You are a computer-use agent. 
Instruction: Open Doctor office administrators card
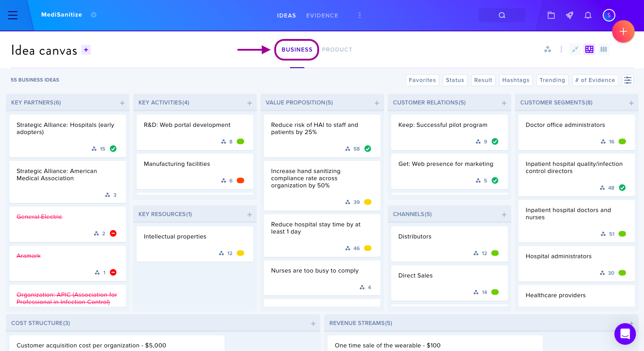577,132
